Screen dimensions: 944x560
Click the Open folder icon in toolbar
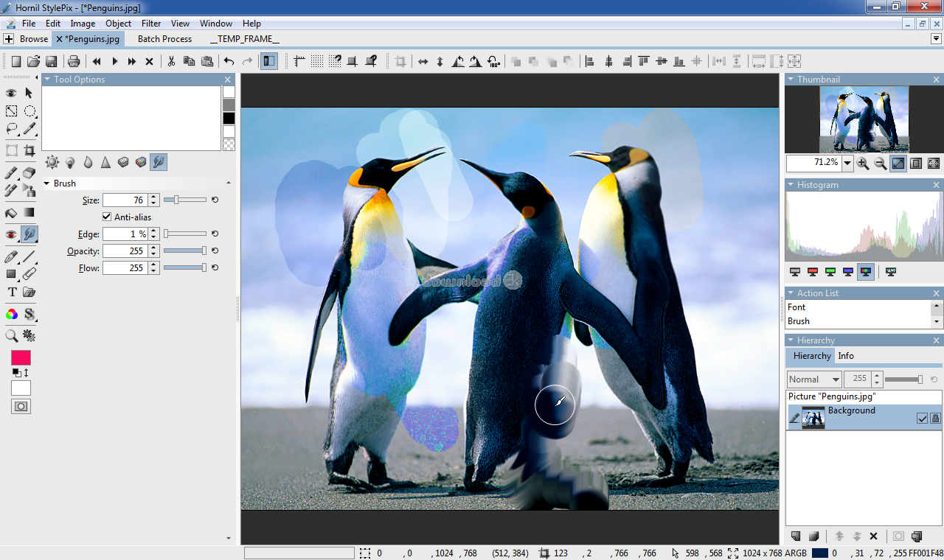[33, 61]
